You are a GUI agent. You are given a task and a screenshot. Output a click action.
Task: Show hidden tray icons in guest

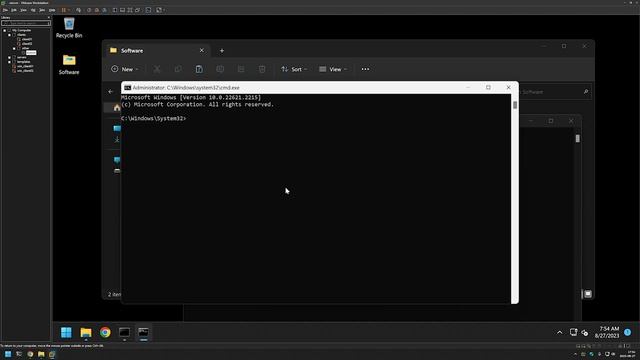(x=560, y=333)
